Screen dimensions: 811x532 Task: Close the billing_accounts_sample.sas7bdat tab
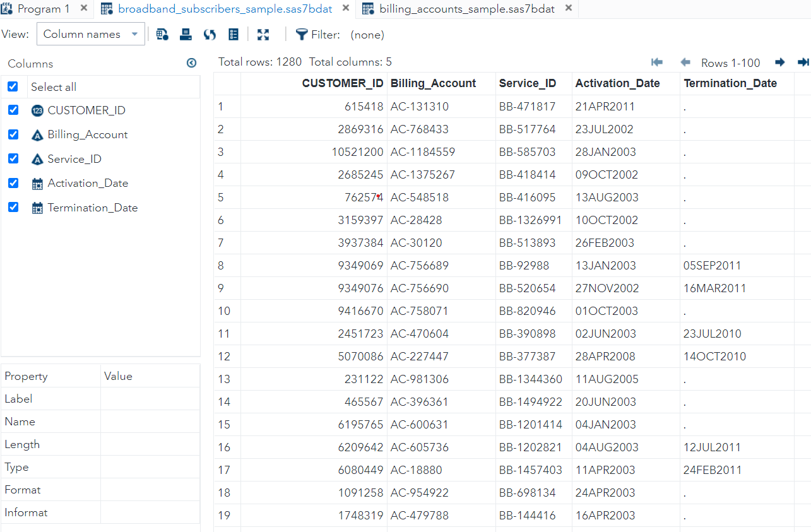(x=569, y=8)
